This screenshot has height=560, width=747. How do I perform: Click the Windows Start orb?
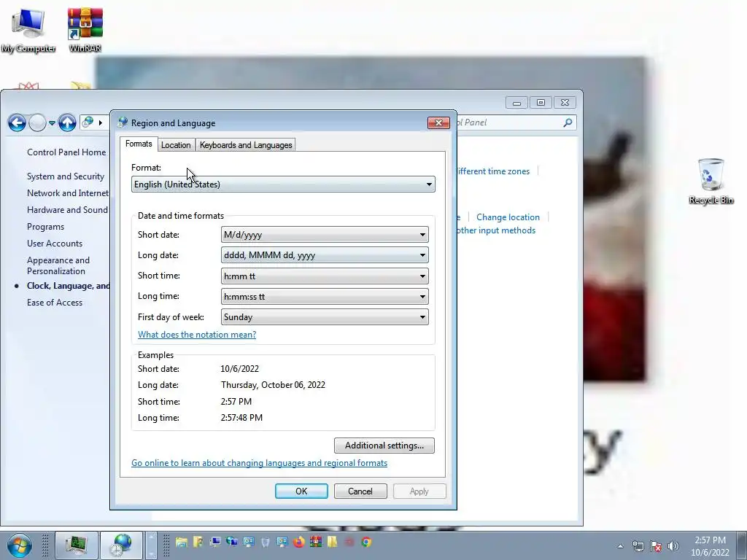20,545
